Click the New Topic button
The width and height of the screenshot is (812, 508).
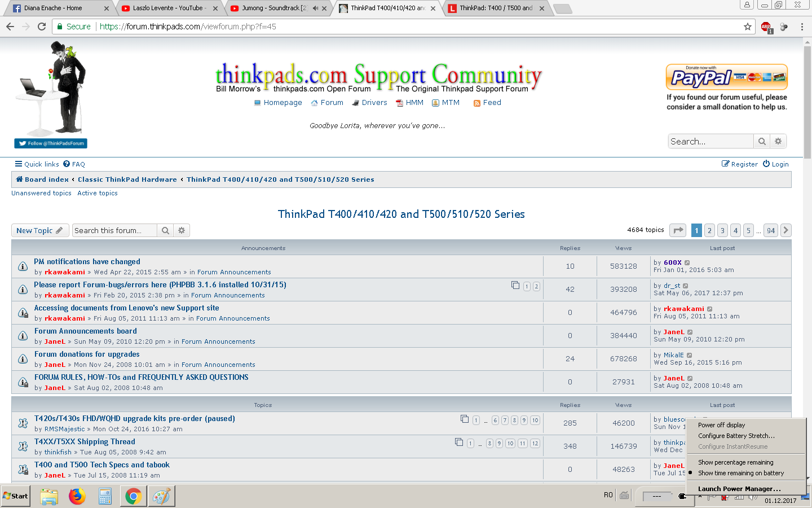pos(40,230)
